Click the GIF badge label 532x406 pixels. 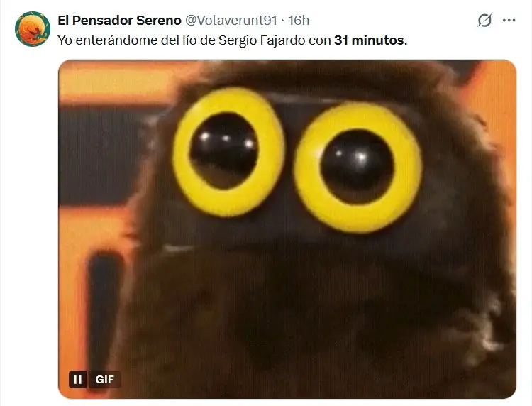[x=104, y=379]
